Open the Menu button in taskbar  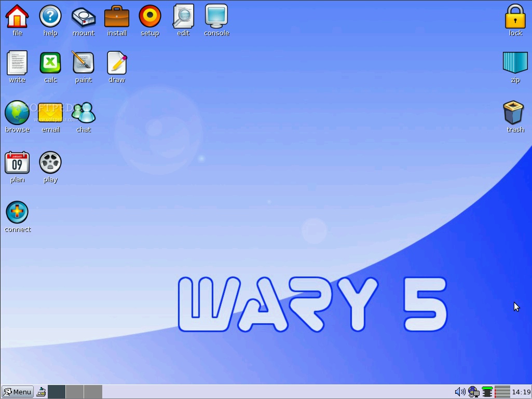tap(18, 392)
